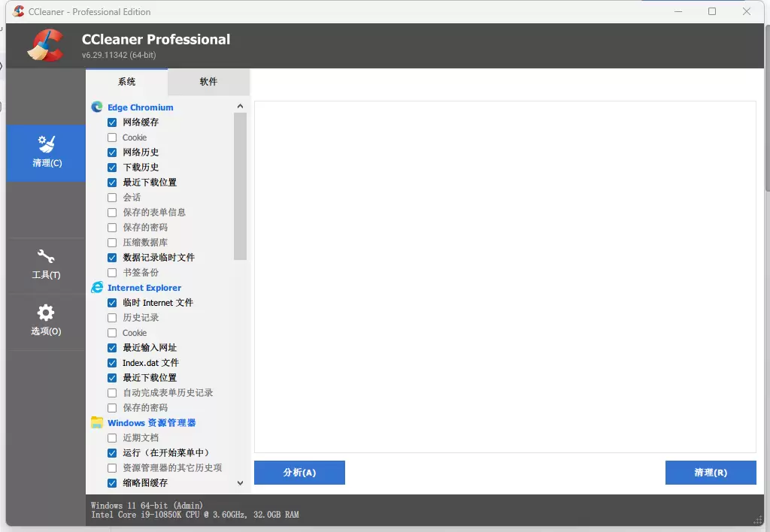Click the CCleaner logo in the header
Viewport: 770px width, 532px height.
(x=45, y=45)
